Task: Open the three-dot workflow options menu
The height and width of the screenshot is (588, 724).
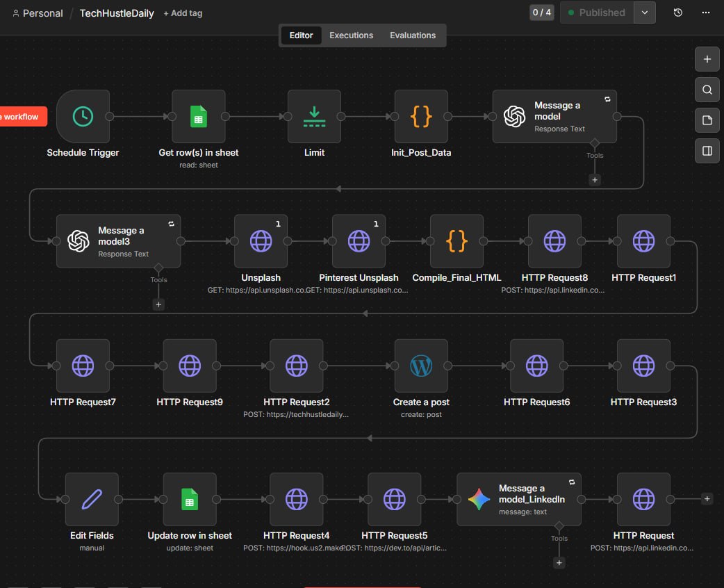Action: (705, 13)
